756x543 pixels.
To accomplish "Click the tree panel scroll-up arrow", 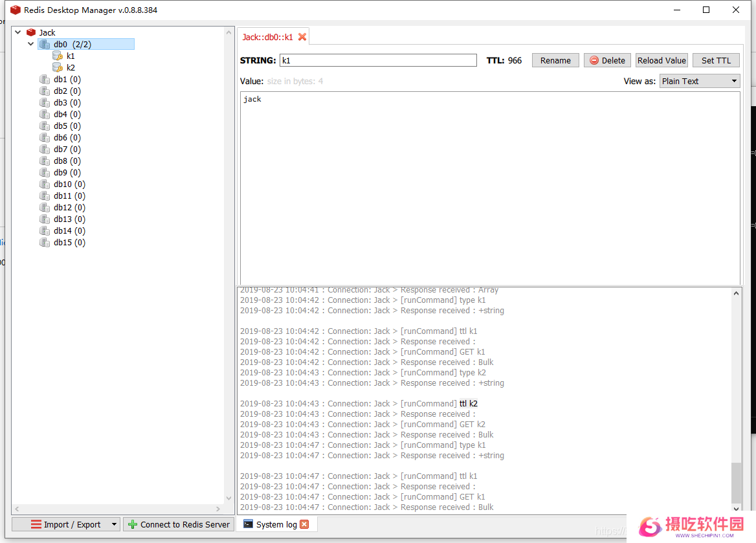I will tap(228, 32).
